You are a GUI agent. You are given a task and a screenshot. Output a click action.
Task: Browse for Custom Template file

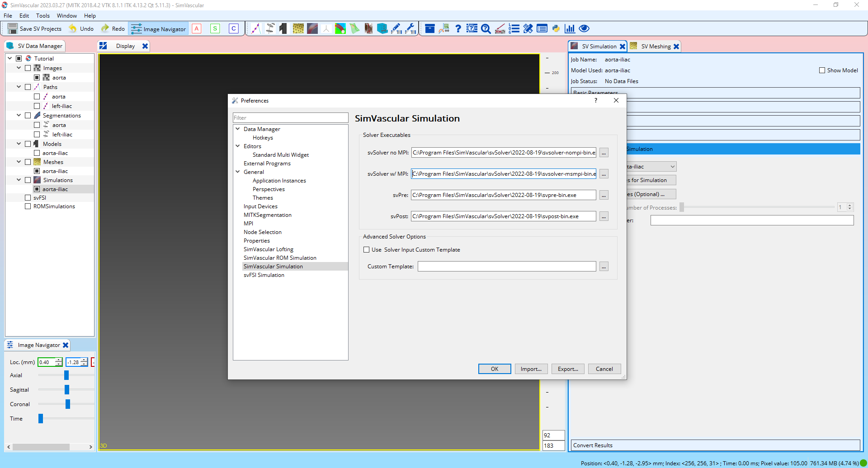604,267
